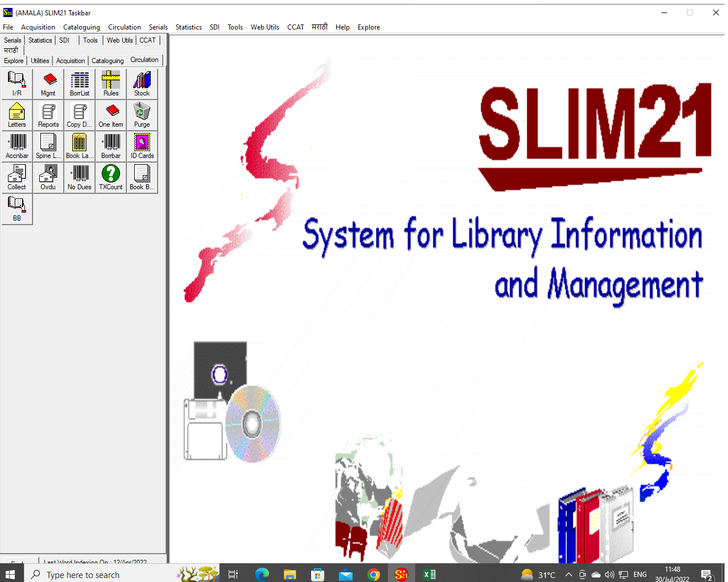The width and height of the screenshot is (728, 582).
Task: Launch the Stock verification tool
Action: coord(142,84)
